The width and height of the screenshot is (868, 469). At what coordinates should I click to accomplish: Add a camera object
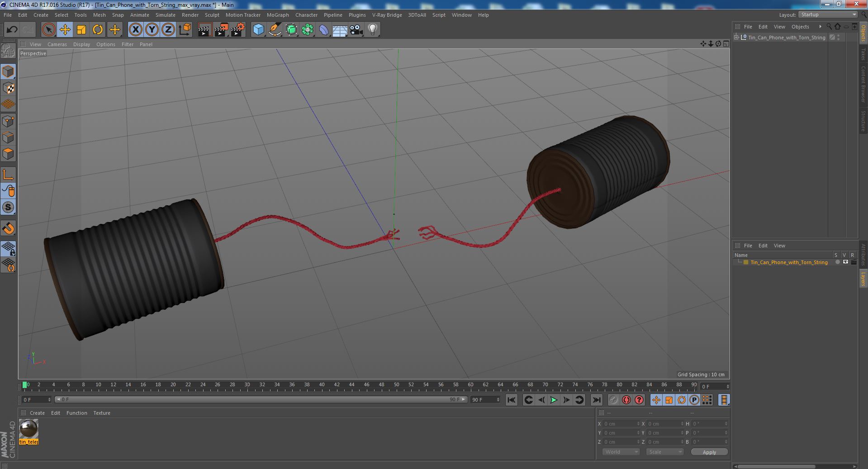tap(356, 30)
